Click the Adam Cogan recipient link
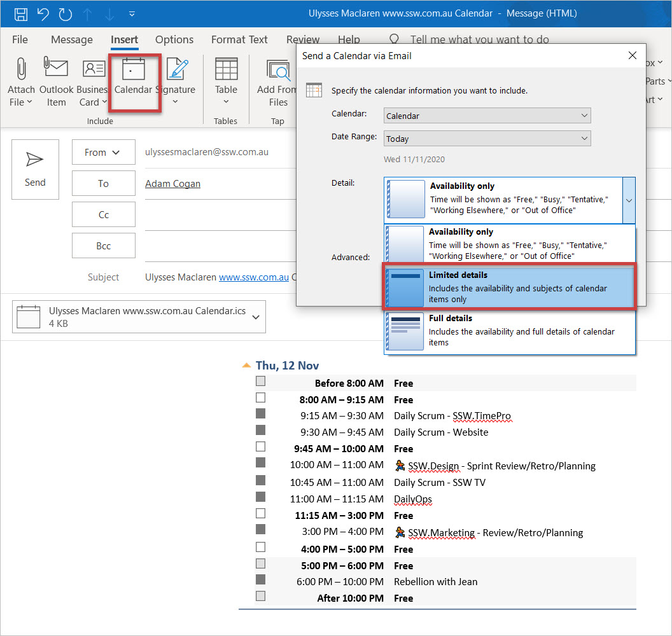The image size is (672, 636). pyautogui.click(x=172, y=184)
